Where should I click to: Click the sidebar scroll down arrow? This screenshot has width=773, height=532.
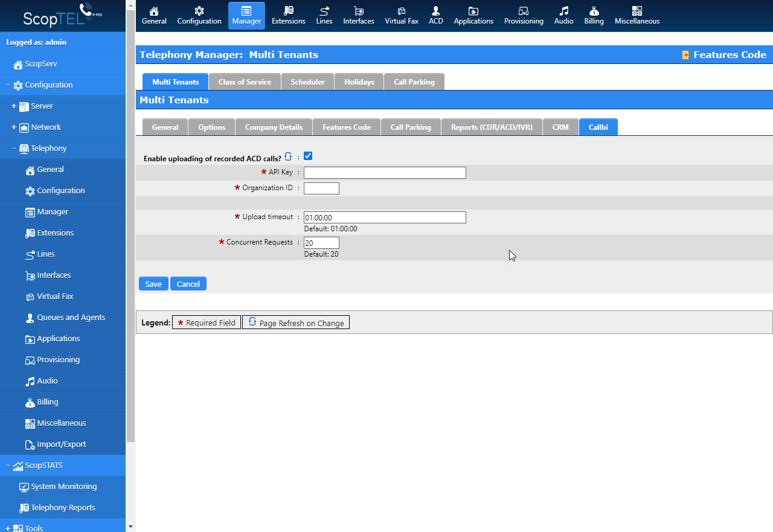tap(130, 527)
